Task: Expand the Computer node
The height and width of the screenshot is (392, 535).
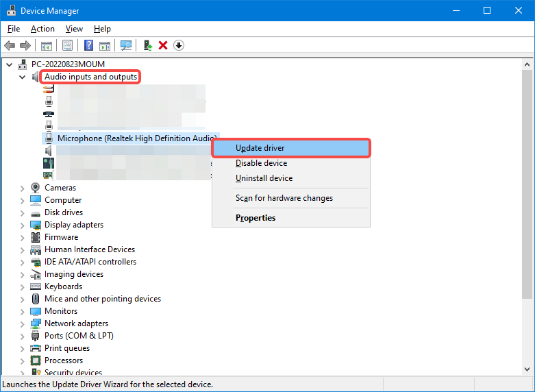Action: (22, 201)
